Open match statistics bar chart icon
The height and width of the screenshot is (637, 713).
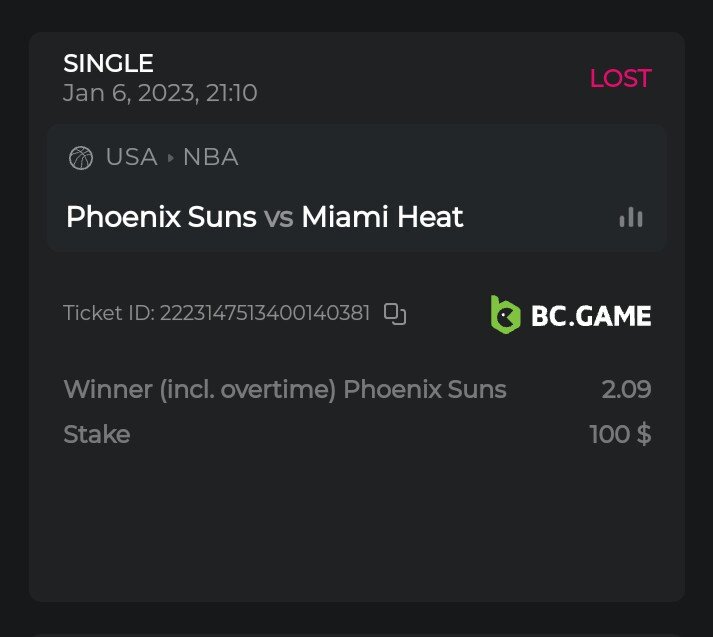(x=630, y=217)
